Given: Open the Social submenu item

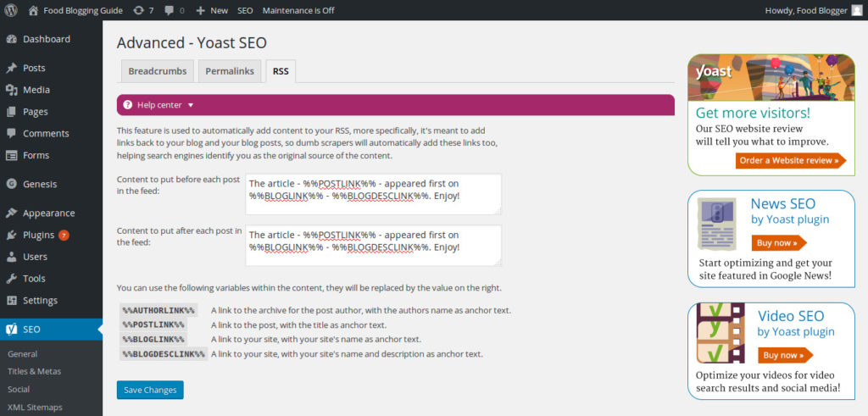Looking at the screenshot, I should (x=19, y=390).
